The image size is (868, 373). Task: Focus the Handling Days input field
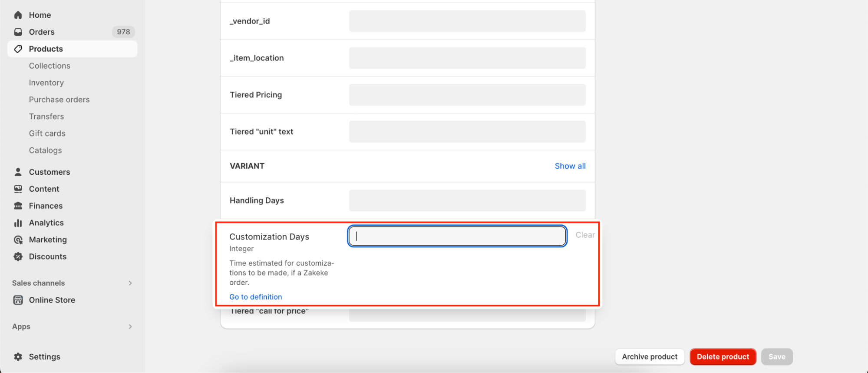(467, 200)
